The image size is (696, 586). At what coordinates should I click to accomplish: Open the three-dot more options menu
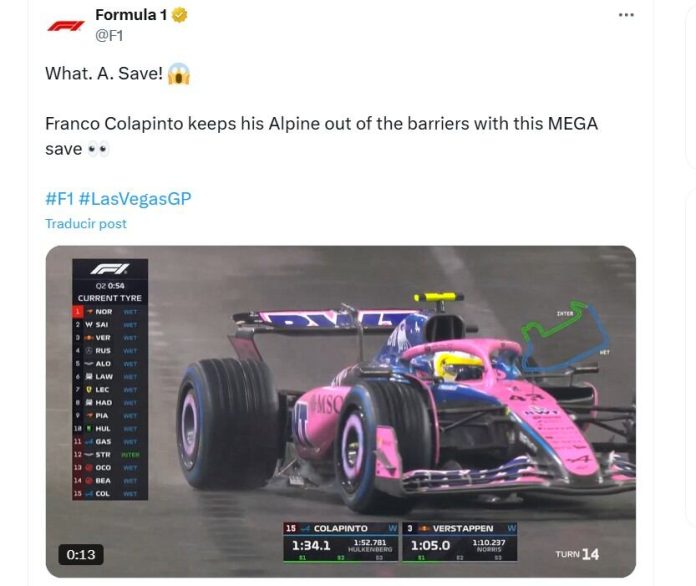pyautogui.click(x=626, y=15)
